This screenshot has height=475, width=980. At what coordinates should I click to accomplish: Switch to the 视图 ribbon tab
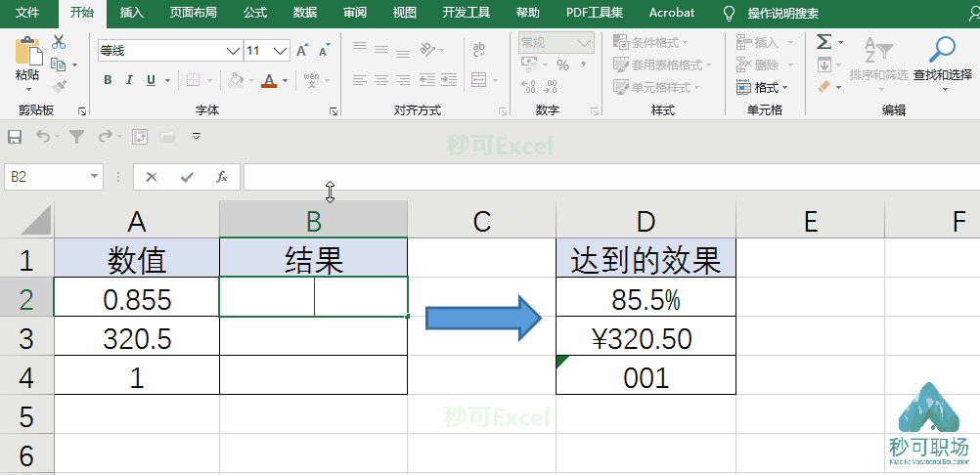pyautogui.click(x=404, y=13)
